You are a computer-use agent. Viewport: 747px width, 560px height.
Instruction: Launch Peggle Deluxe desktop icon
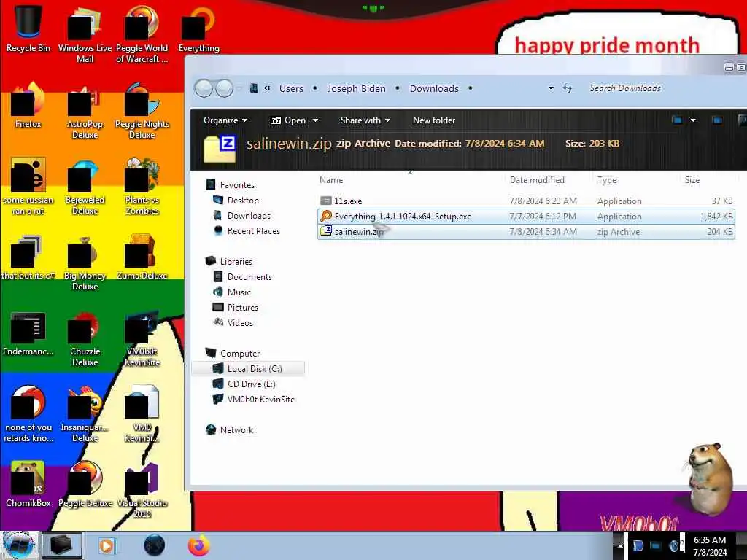[x=85, y=485]
